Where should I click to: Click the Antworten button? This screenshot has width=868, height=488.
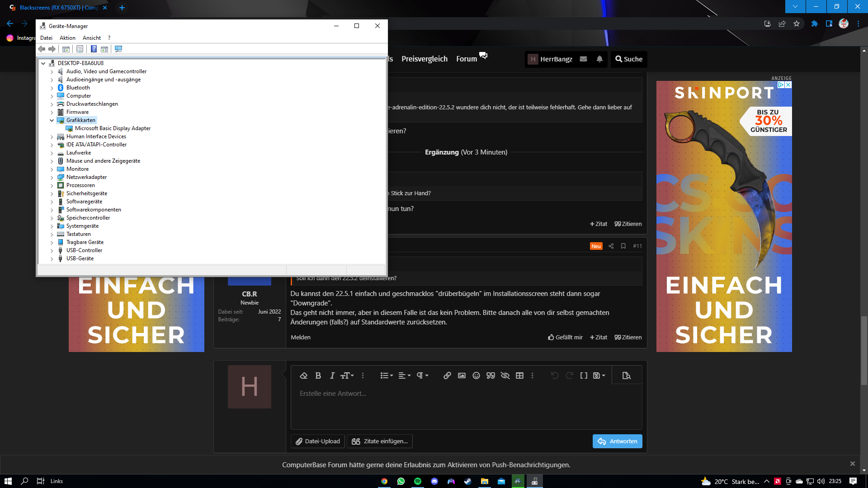click(x=617, y=441)
